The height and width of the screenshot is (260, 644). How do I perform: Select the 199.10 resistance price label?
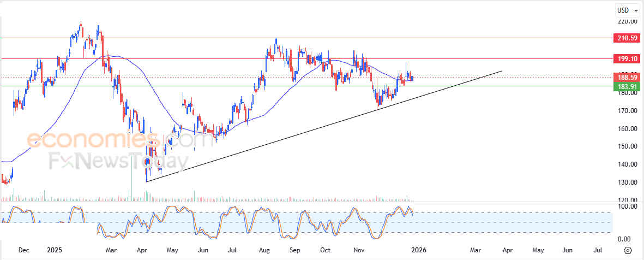pos(626,58)
